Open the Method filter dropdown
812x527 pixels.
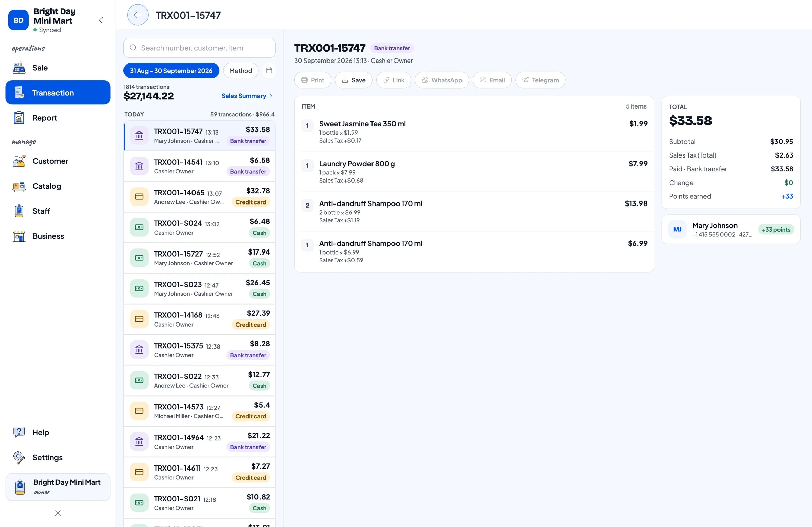tap(241, 71)
